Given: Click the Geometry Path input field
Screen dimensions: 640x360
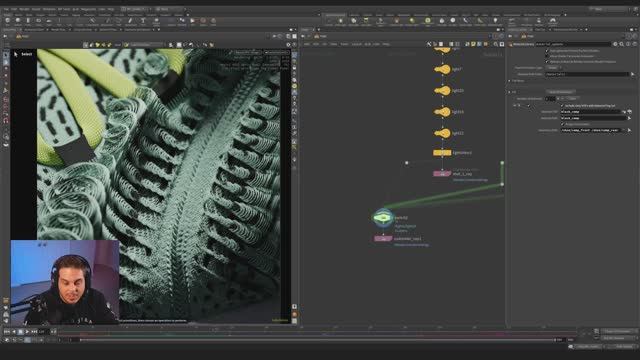Looking at the screenshot, I should 591,130.
